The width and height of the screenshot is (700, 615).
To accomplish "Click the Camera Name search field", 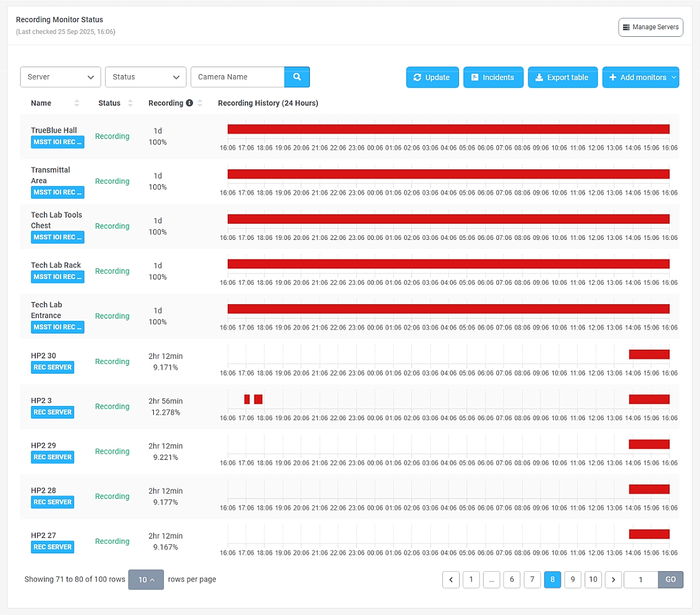I will [237, 77].
